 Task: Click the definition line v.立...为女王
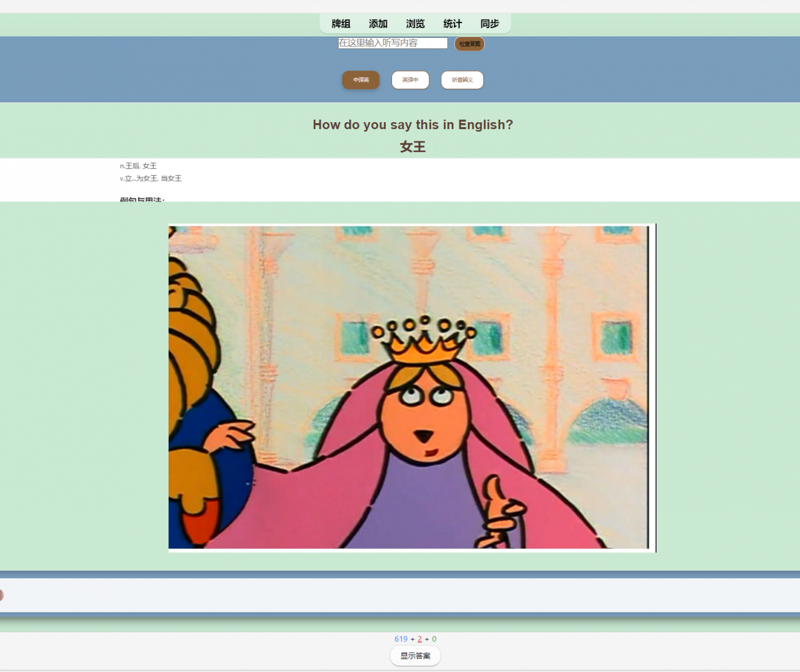tap(151, 178)
